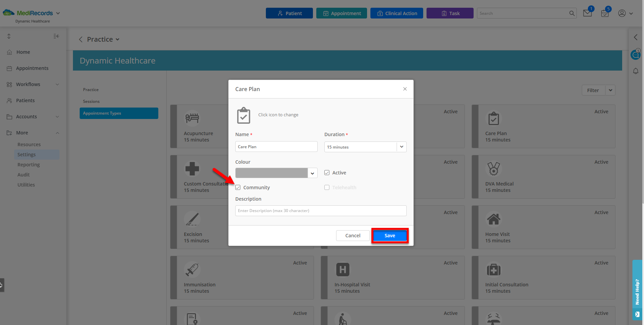Select Audit under More
The width and height of the screenshot is (644, 325).
click(x=24, y=175)
